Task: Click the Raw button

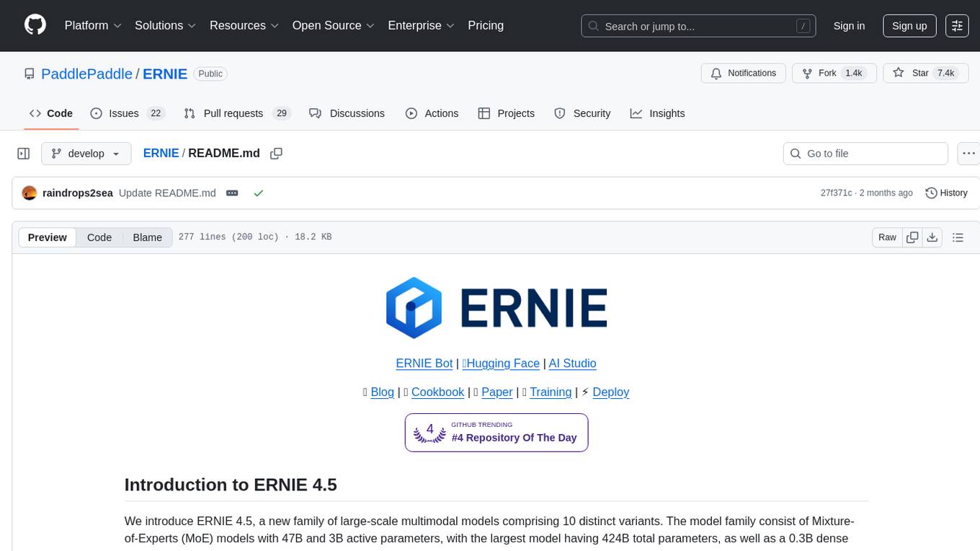Action: pyautogui.click(x=887, y=237)
